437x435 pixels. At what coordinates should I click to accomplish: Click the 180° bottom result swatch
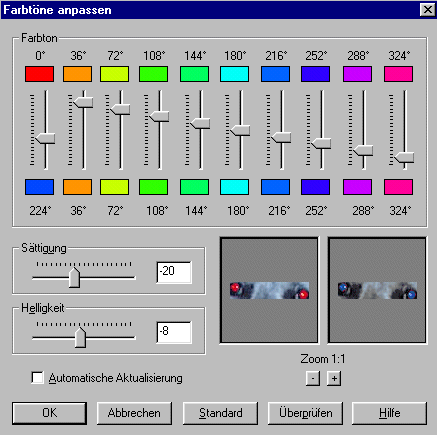pyautogui.click(x=234, y=187)
